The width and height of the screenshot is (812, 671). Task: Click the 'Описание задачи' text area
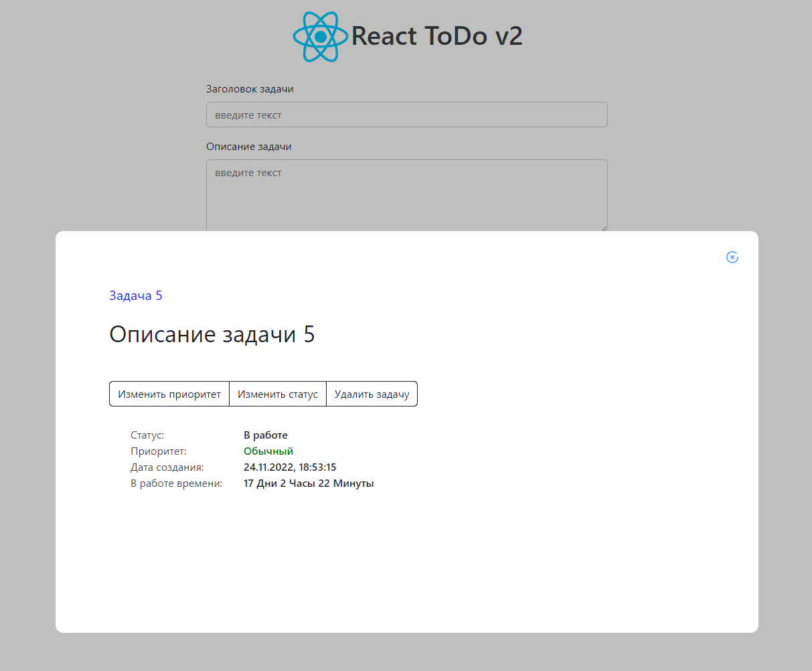[x=406, y=194]
